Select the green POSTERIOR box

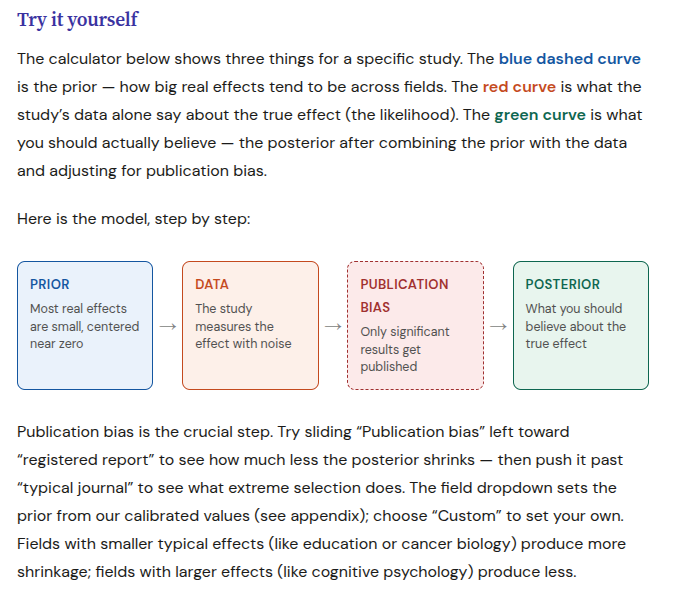(x=581, y=326)
